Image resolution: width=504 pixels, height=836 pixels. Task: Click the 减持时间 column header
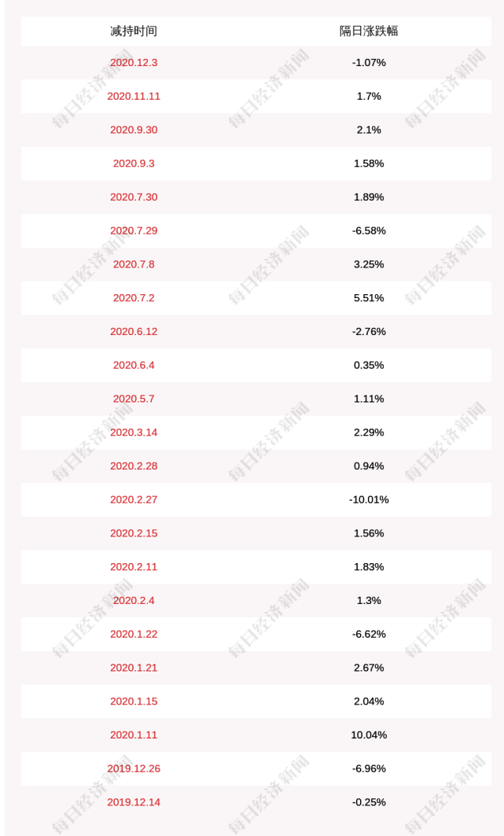pyautogui.click(x=134, y=31)
